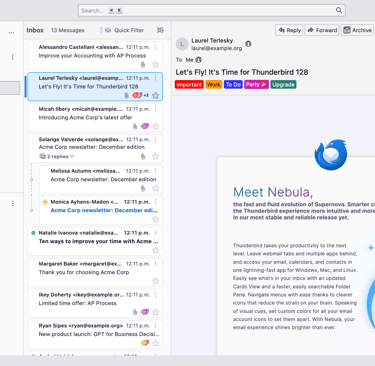
Task: Star the Laurel Terlesky message
Action: [x=155, y=95]
